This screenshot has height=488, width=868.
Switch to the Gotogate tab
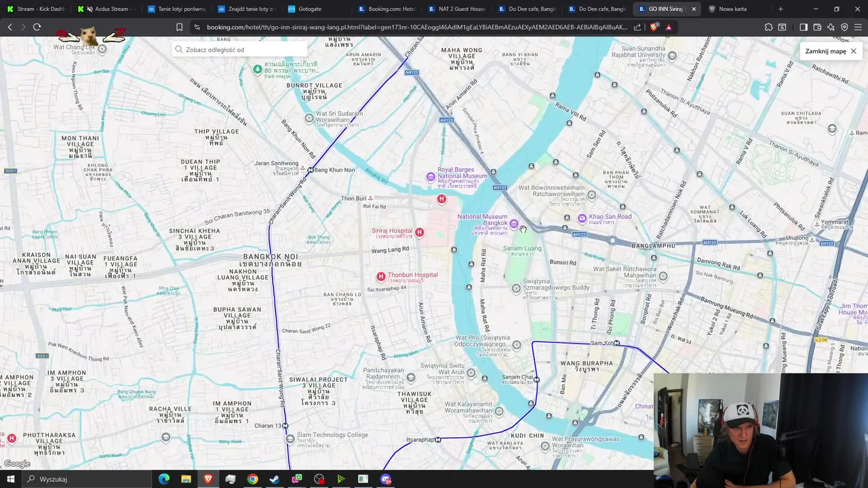pos(317,9)
